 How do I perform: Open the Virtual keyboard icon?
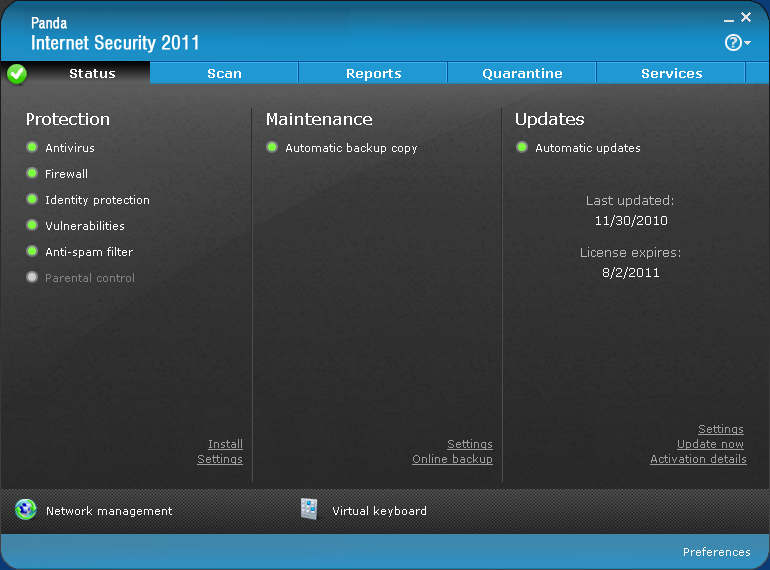point(309,510)
